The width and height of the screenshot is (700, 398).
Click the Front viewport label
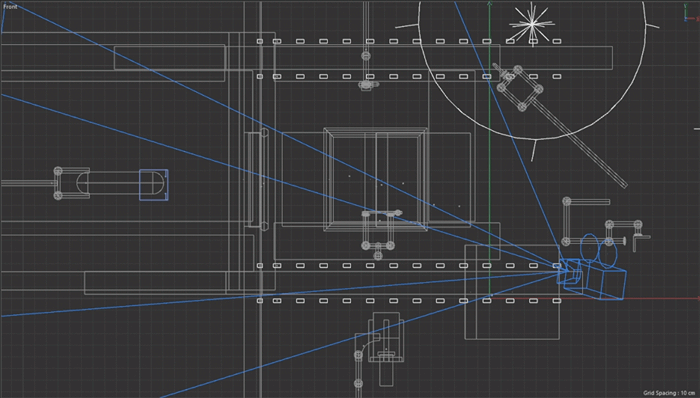click(10, 6)
